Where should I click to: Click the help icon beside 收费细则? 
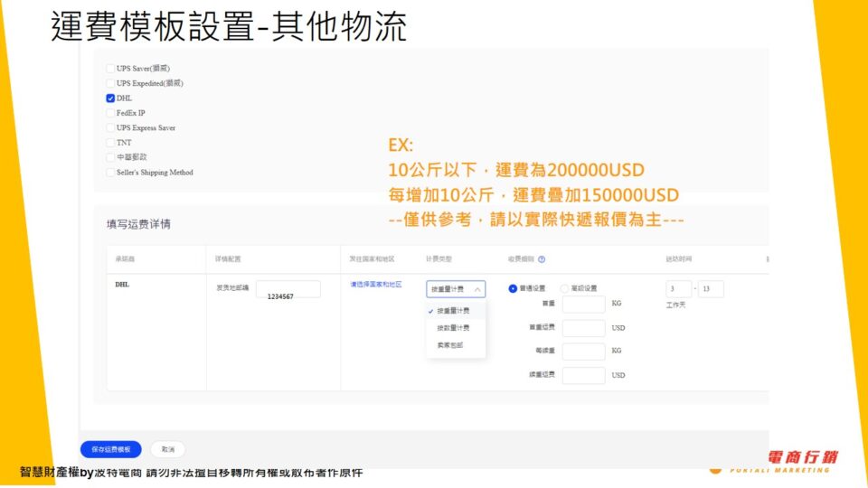(542, 259)
